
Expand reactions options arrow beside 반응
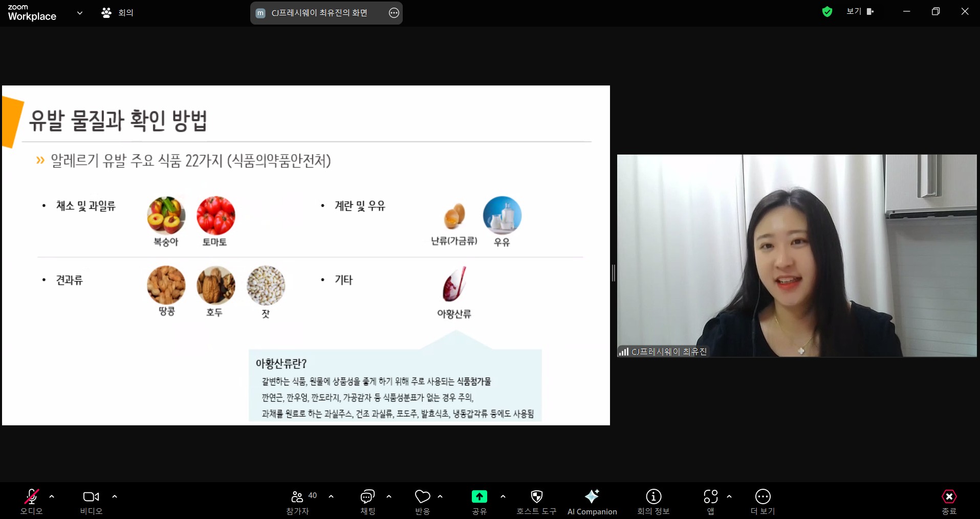(x=440, y=496)
